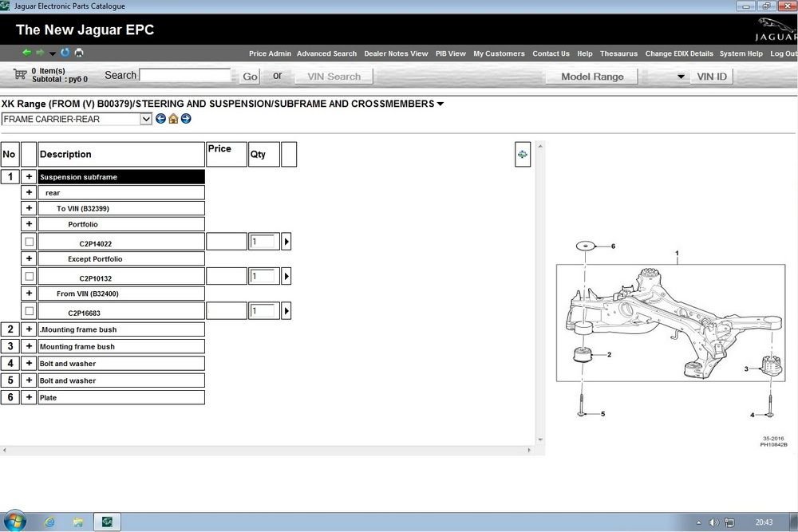The width and height of the screenshot is (798, 532).
Task: Click the home icon beside section dropdown
Action: click(x=173, y=119)
